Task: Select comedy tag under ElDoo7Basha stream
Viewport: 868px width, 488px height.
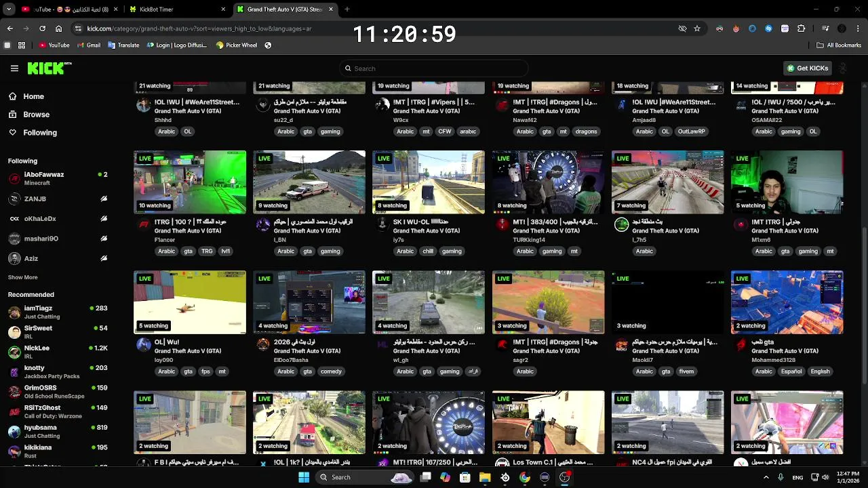Action: coord(331,371)
